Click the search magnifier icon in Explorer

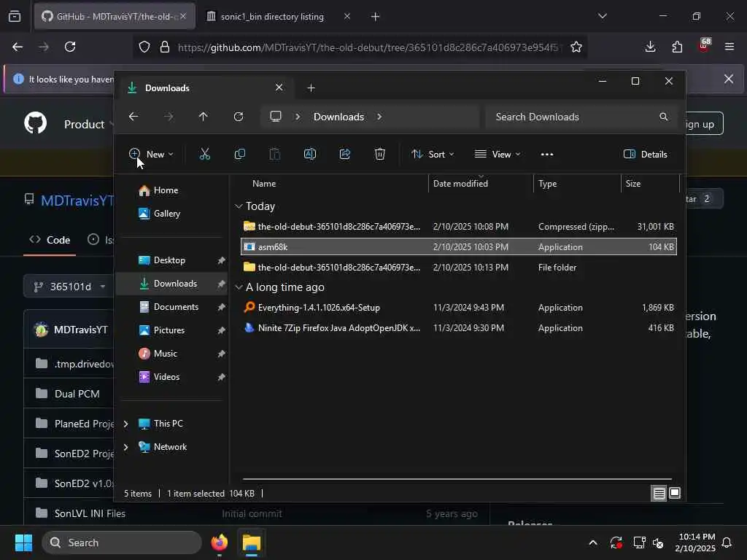coord(663,117)
